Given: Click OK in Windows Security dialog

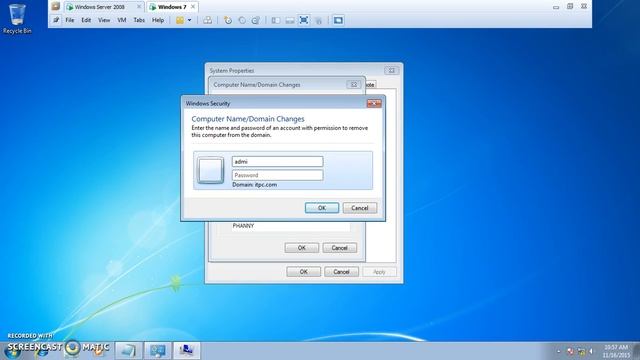Looking at the screenshot, I should click(322, 208).
